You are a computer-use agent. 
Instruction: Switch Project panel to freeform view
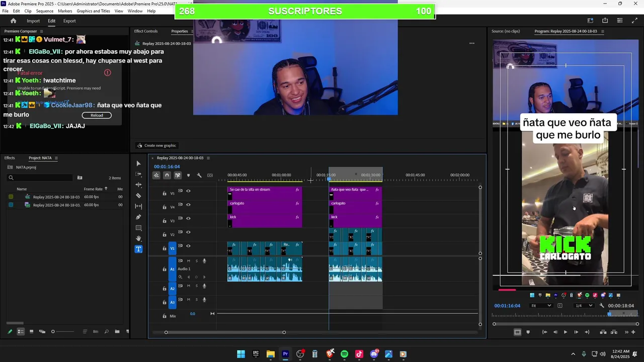[42, 331]
